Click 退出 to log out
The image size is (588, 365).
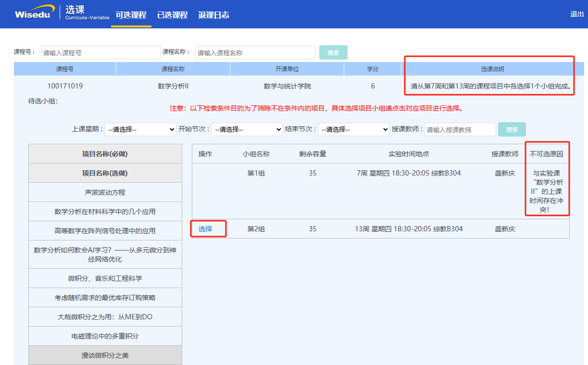[x=576, y=14]
